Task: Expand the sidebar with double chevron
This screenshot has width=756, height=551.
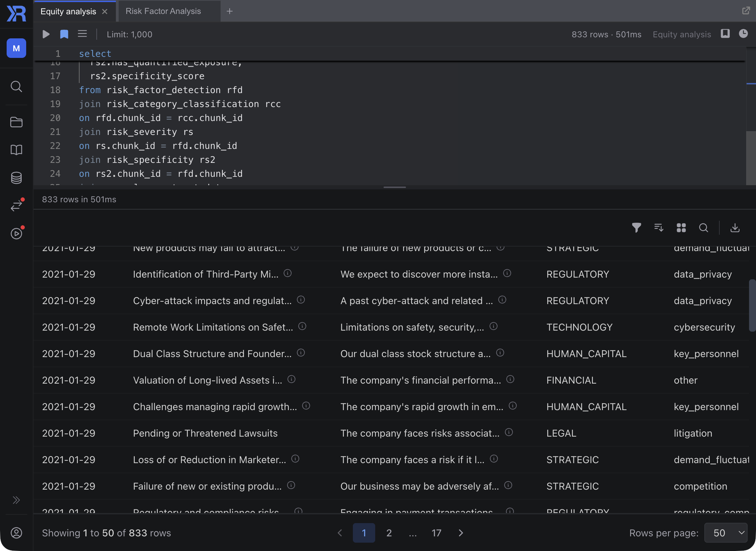Action: click(x=16, y=500)
